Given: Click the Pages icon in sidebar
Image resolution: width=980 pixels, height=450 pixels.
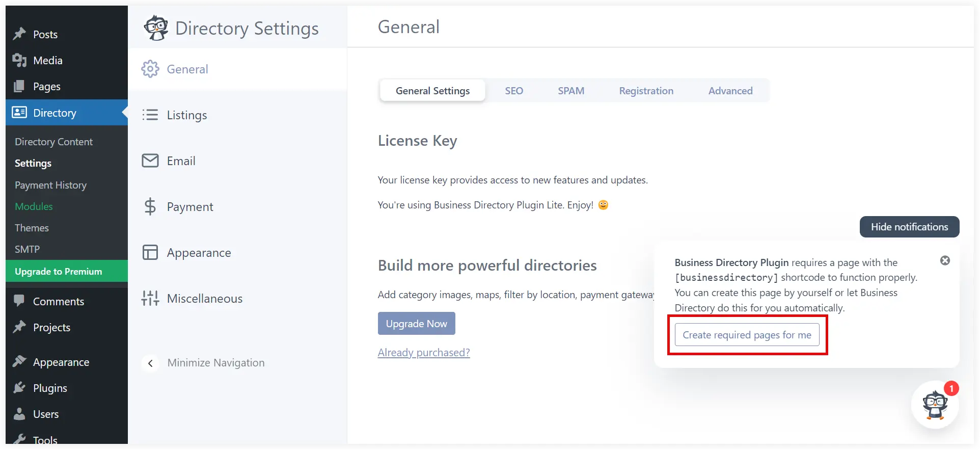Looking at the screenshot, I should click(x=19, y=86).
